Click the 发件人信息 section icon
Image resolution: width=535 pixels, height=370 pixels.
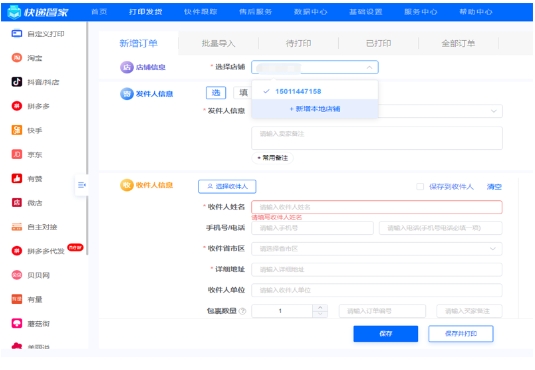click(127, 94)
